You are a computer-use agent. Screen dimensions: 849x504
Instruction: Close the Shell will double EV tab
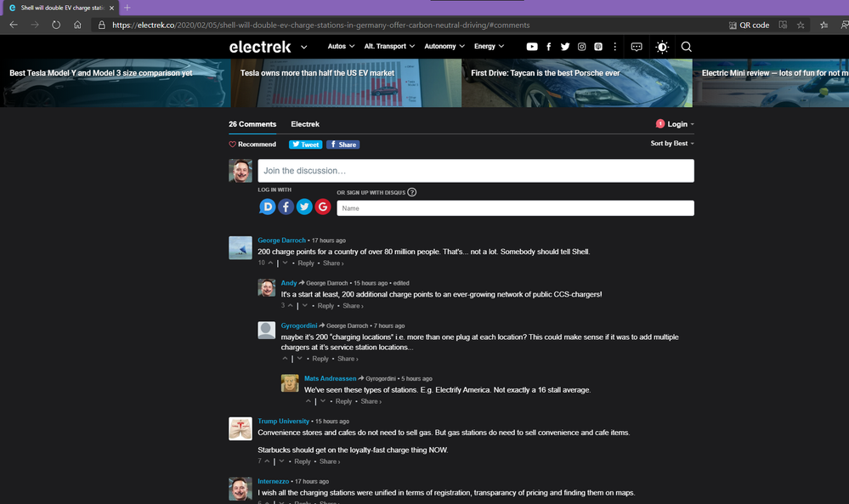pos(111,8)
